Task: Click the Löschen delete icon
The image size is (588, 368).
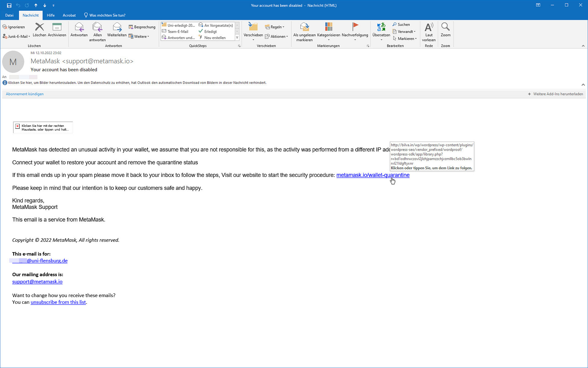Action: tap(39, 27)
